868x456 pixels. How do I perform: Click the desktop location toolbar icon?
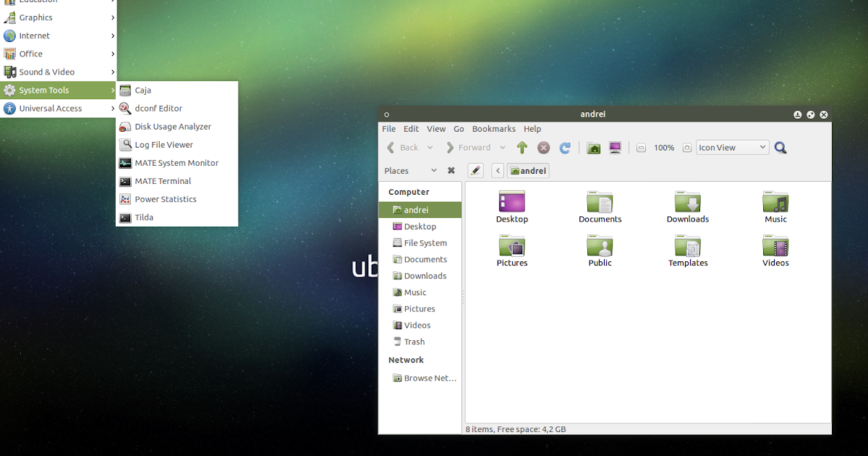(615, 147)
